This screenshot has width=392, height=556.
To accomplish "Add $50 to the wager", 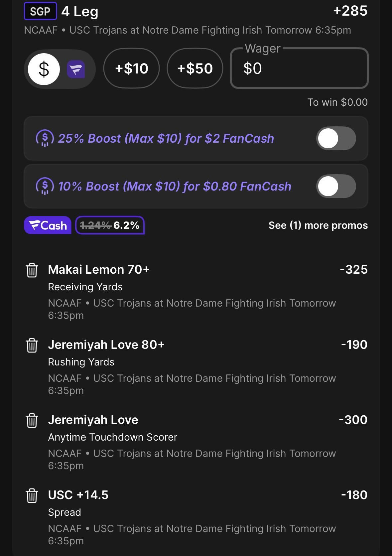I will pos(195,69).
